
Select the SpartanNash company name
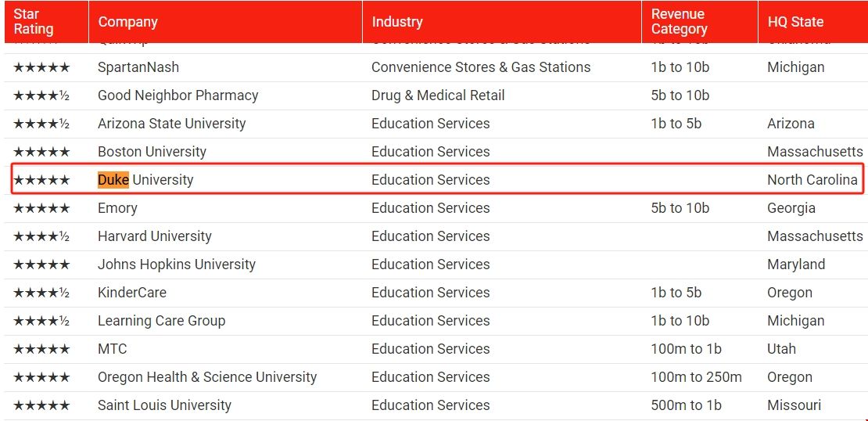[x=138, y=67]
